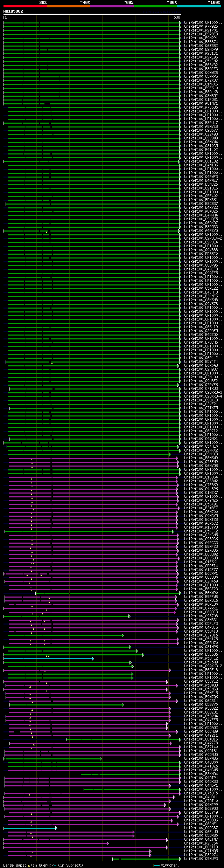Image resolution: width=224 pixels, height=868 pixels.
Task: Select label UniRef100_Q0WW26
Action: [x=201, y=73]
